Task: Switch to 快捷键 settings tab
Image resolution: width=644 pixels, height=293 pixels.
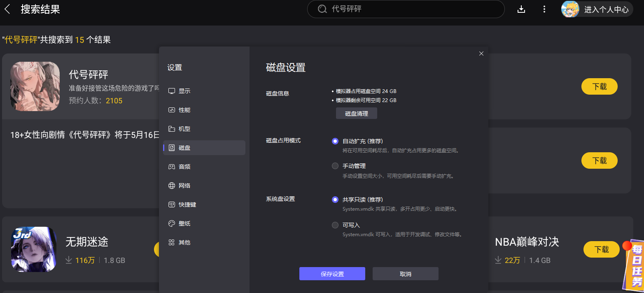Action: pyautogui.click(x=204, y=205)
